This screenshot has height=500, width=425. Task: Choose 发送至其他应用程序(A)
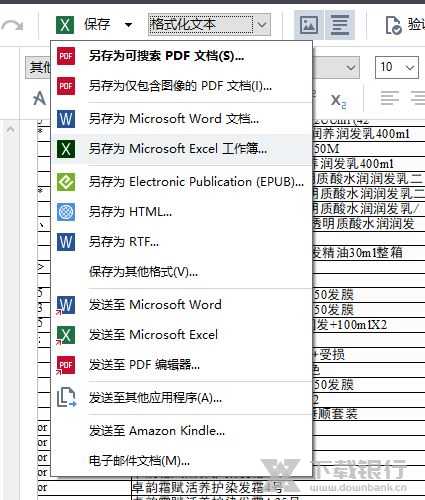coord(182,398)
